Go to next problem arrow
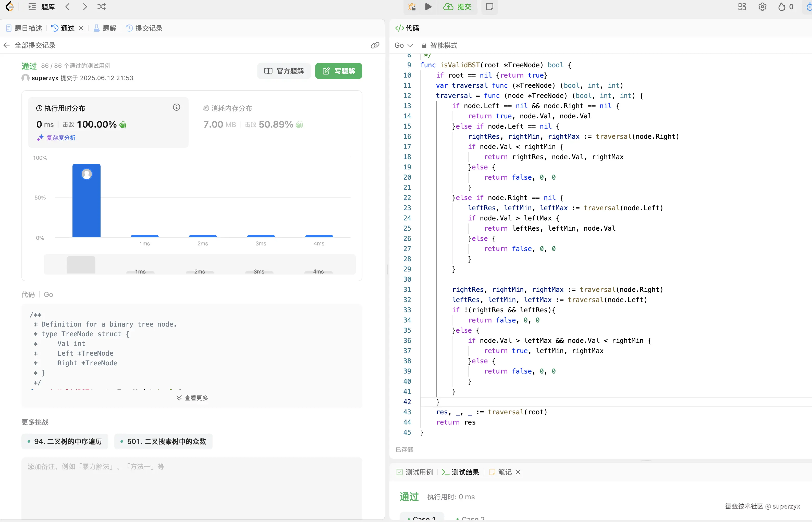Screen dimensions: 812x522 (x=85, y=7)
